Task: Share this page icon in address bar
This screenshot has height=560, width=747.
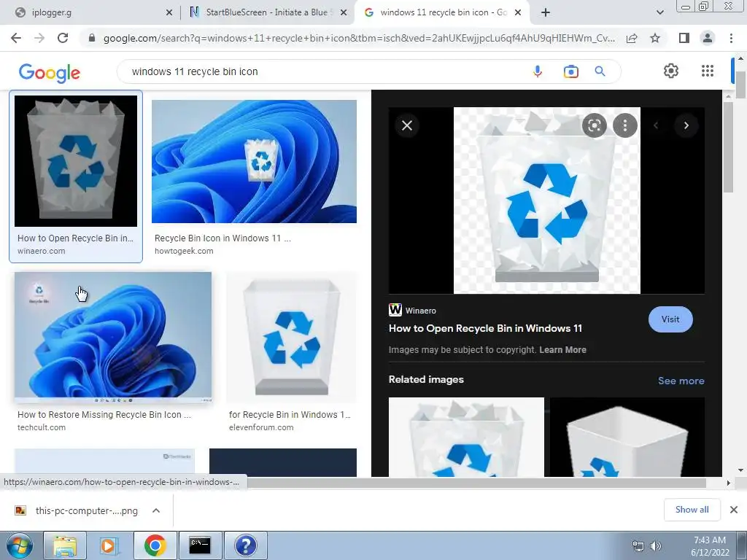Action: [x=632, y=38]
